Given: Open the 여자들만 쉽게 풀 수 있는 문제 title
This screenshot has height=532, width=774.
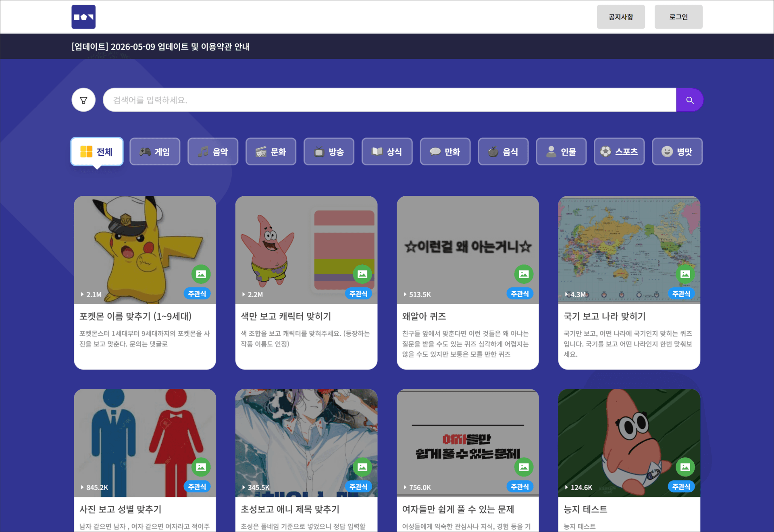Looking at the screenshot, I should (x=458, y=509).
